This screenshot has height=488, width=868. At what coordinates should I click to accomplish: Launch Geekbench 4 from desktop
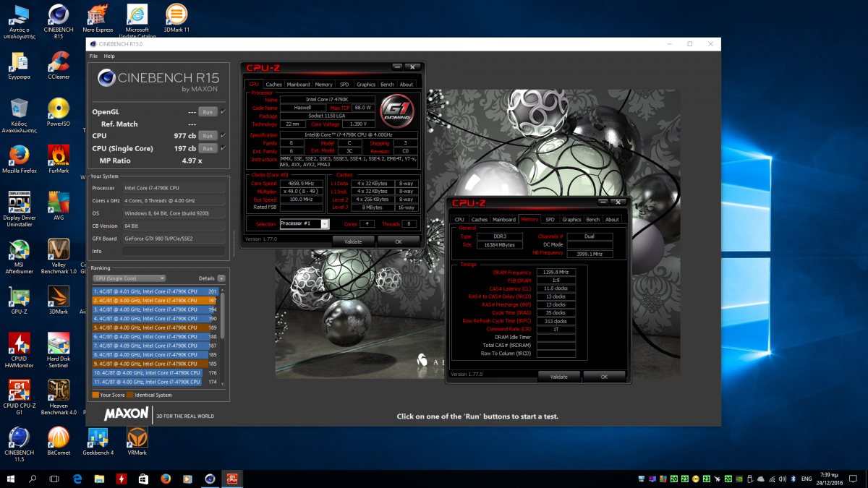(x=98, y=441)
